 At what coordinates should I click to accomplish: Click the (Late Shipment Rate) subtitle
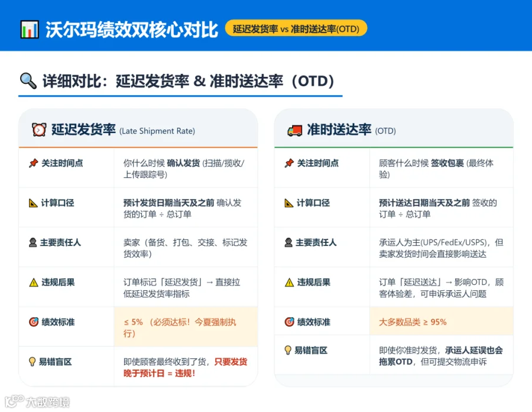click(157, 131)
